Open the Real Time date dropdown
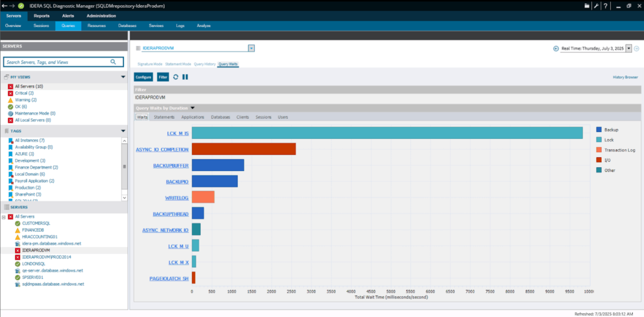This screenshot has width=644, height=317. (x=628, y=48)
